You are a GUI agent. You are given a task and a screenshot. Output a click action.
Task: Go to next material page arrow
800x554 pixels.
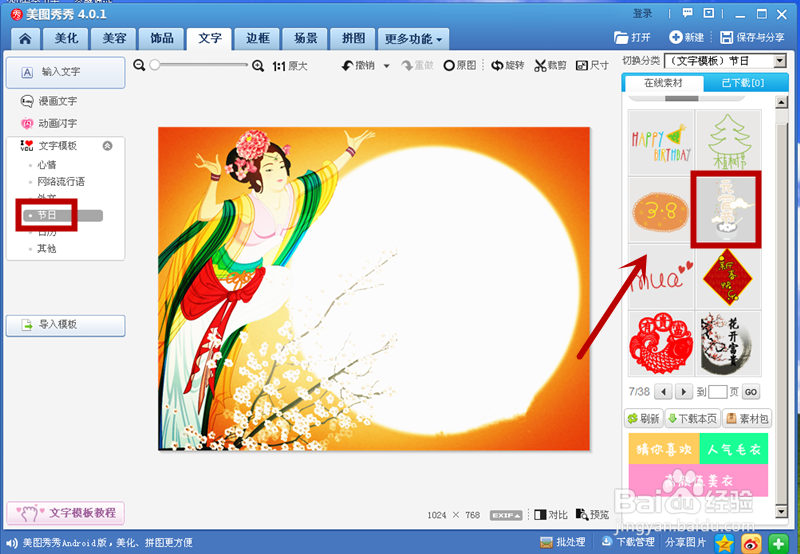coord(684,392)
